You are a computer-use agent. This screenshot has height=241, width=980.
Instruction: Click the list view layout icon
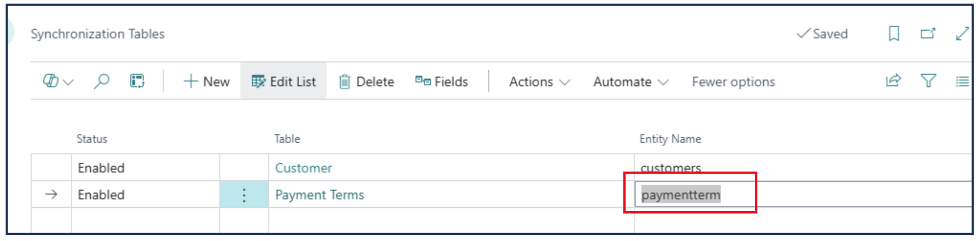(962, 82)
